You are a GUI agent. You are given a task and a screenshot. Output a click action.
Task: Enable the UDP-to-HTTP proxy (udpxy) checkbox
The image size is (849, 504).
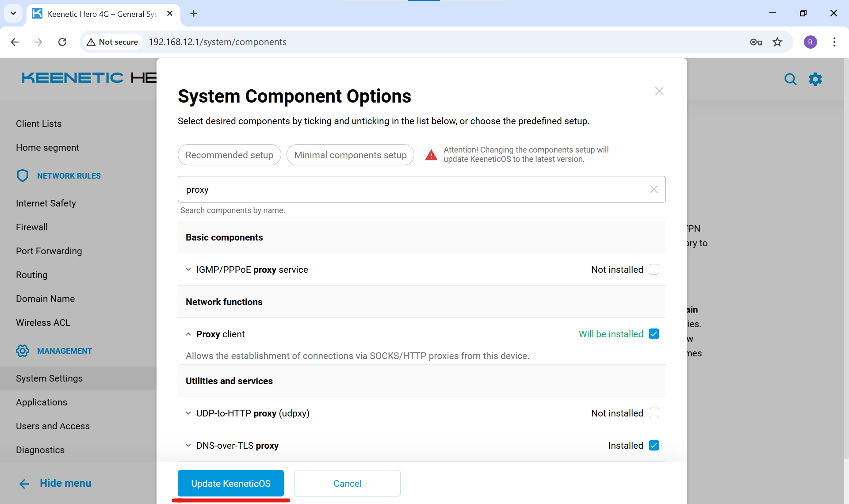coord(654,413)
